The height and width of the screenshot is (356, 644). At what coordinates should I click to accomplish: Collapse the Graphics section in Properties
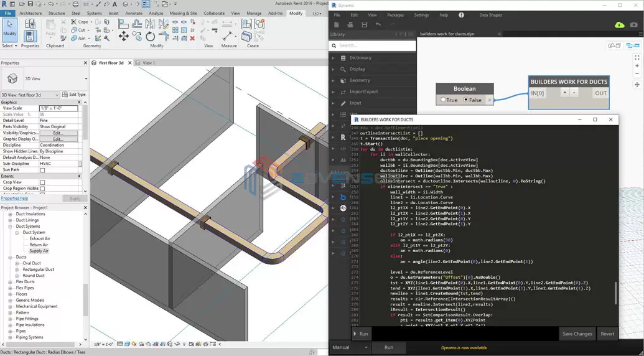click(x=79, y=102)
